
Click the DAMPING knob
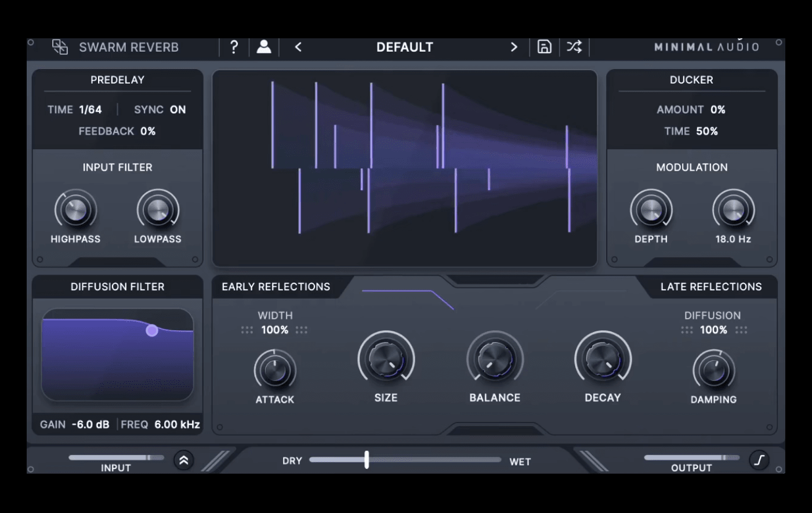[x=714, y=370]
